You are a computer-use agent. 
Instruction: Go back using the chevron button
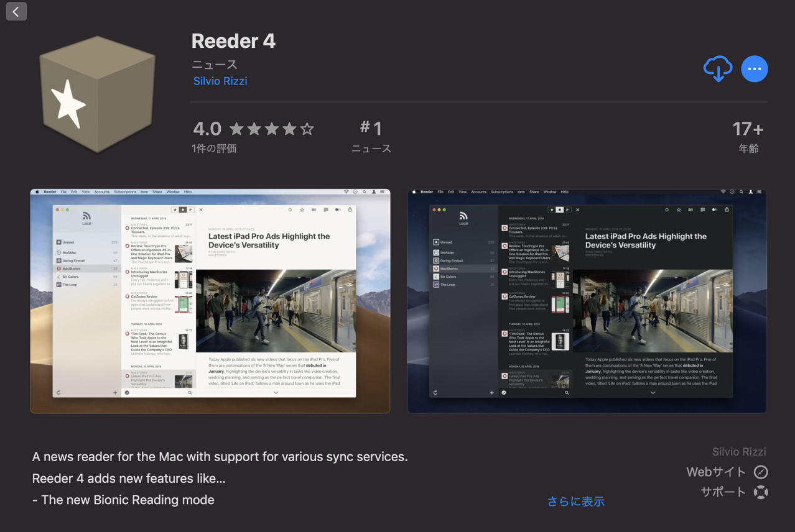[16, 11]
